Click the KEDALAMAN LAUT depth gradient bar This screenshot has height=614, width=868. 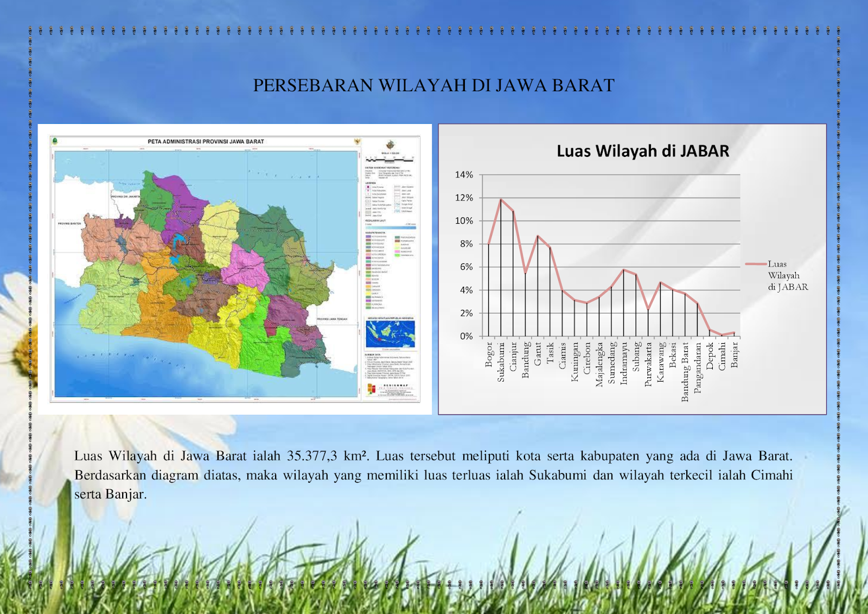click(x=391, y=227)
